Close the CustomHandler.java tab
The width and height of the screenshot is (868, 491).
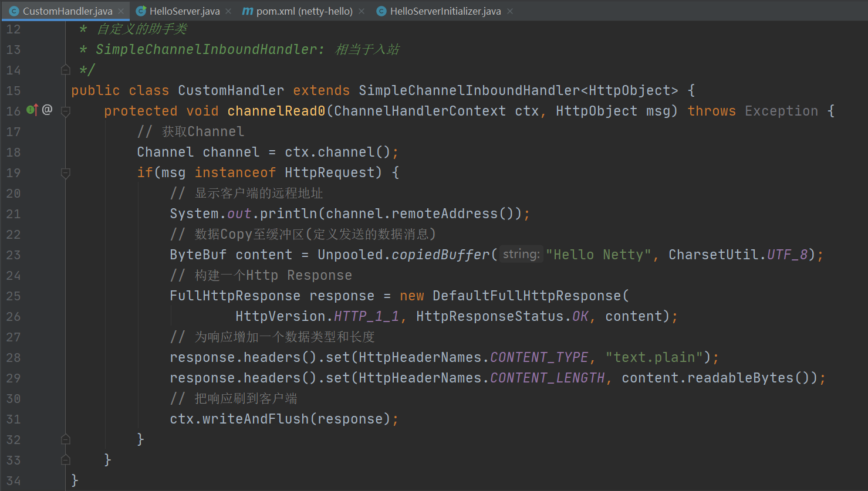click(x=121, y=11)
